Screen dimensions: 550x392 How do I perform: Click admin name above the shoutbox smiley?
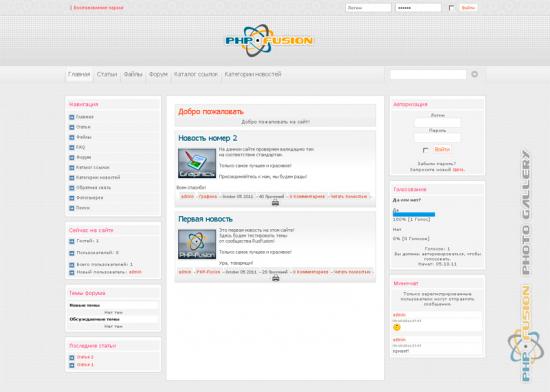click(399, 315)
